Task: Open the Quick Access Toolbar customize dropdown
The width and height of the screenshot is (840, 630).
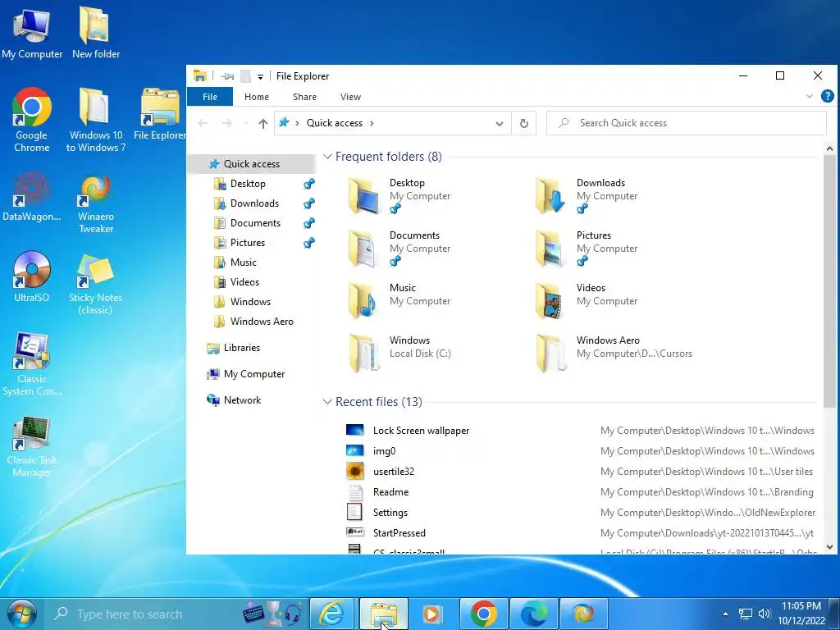Action: (x=260, y=76)
